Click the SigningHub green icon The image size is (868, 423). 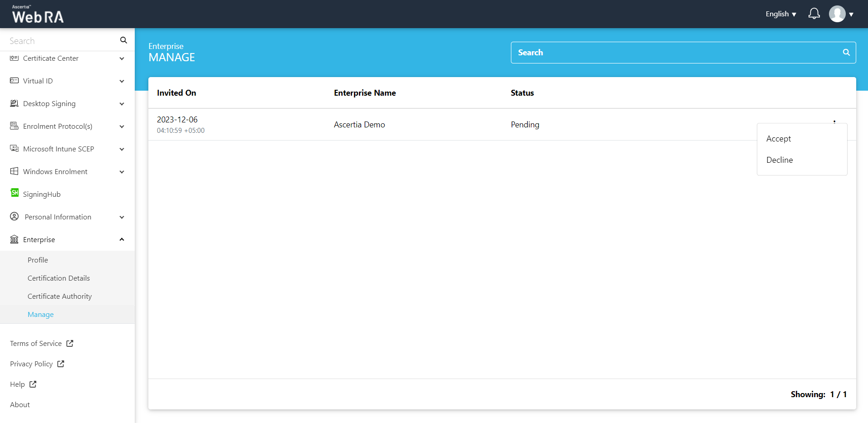(x=15, y=193)
